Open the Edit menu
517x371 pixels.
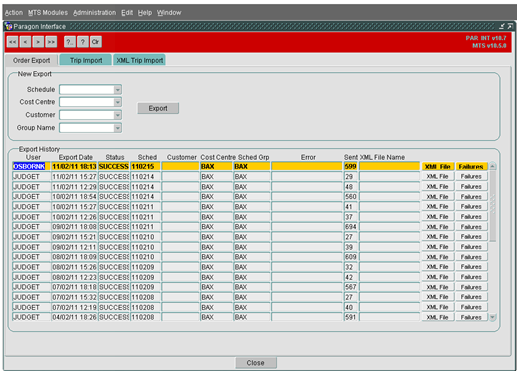(x=127, y=13)
